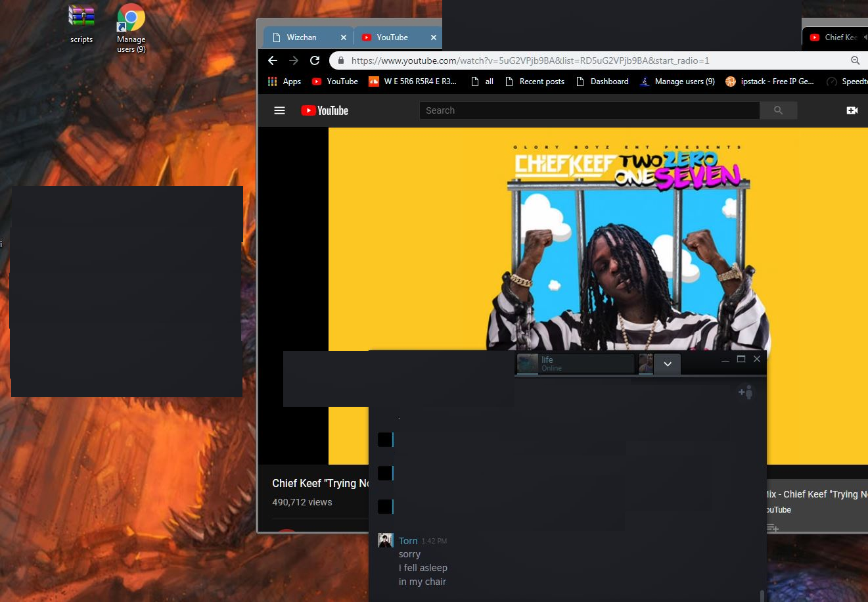Viewport: 868px width, 602px height.
Task: Open the Manage users (9) desktop shortcut
Action: tap(131, 28)
